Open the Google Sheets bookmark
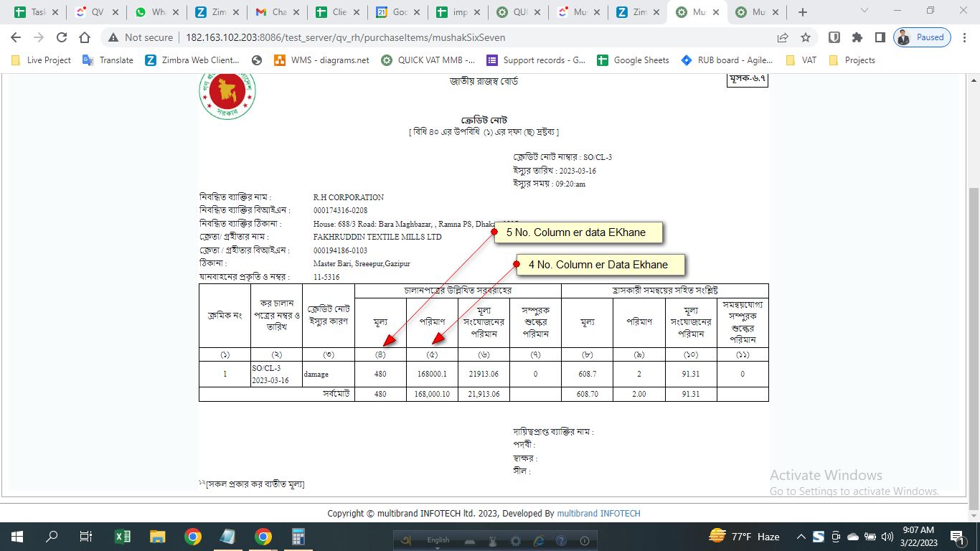 tap(633, 60)
